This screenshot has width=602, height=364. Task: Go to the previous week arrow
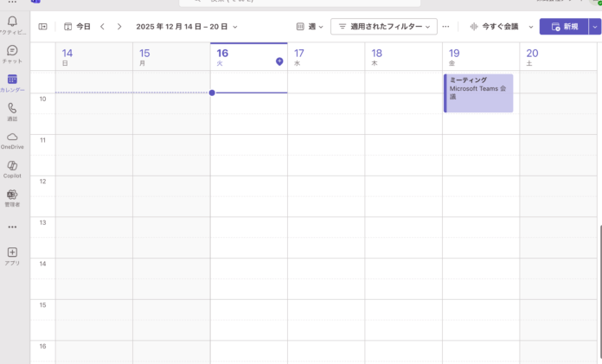pyautogui.click(x=102, y=27)
